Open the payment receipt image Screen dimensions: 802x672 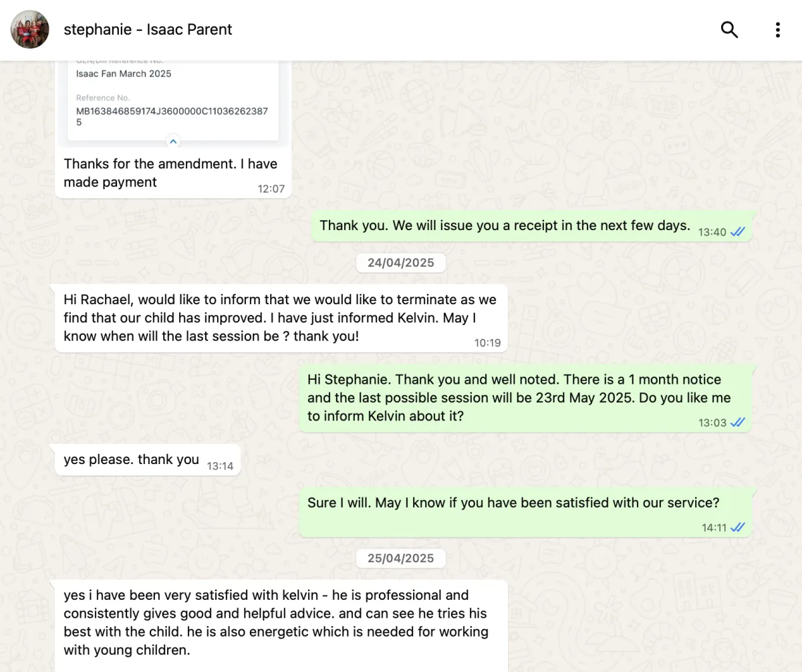173,100
